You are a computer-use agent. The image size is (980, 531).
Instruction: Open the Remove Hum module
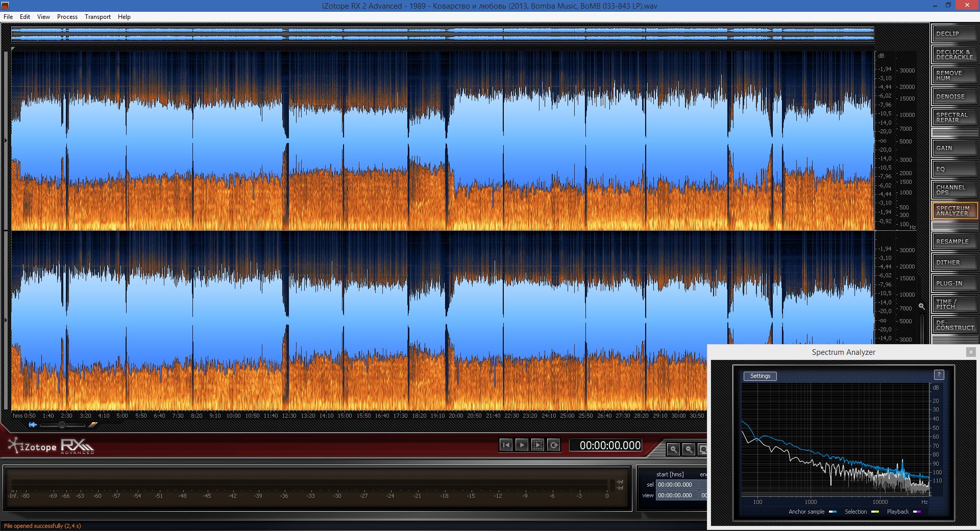[954, 76]
